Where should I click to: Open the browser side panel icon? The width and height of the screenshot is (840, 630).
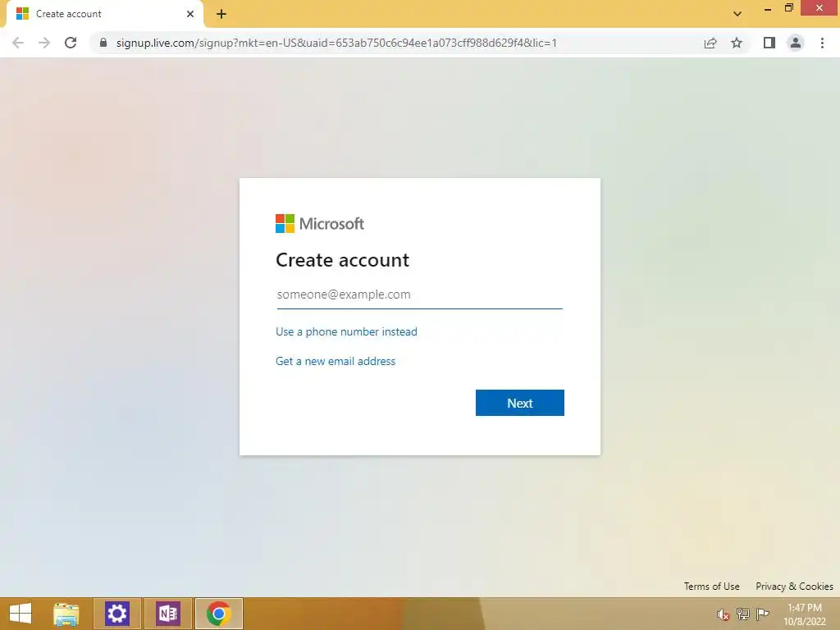coord(769,43)
